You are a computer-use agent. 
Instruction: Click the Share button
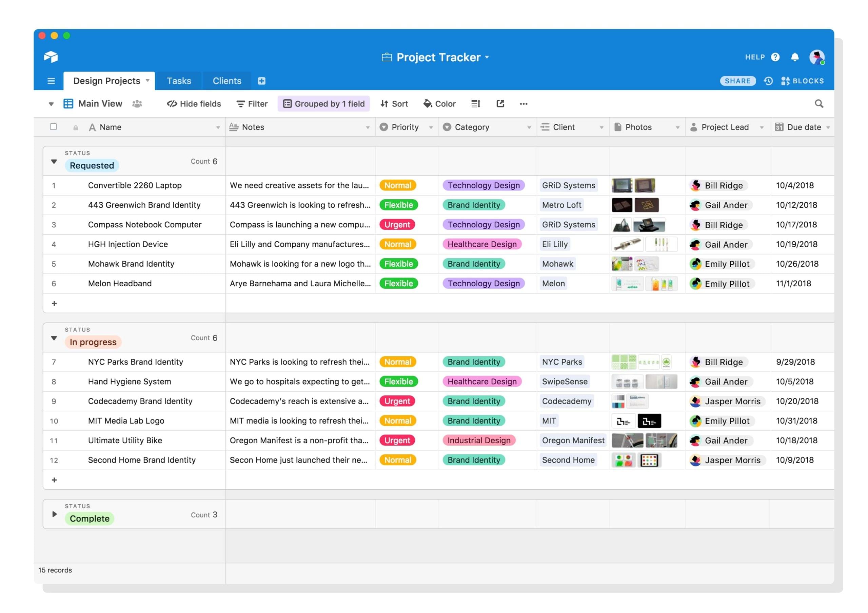click(737, 81)
